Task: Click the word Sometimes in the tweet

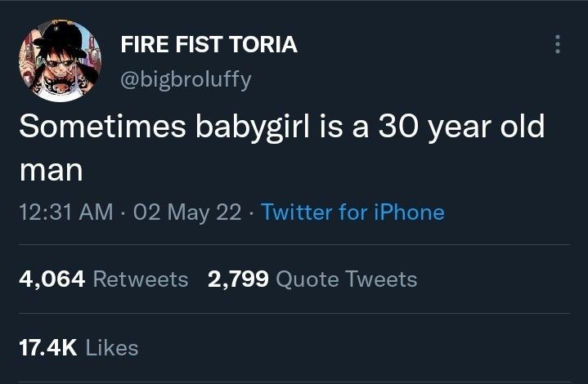Action: pyautogui.click(x=97, y=129)
